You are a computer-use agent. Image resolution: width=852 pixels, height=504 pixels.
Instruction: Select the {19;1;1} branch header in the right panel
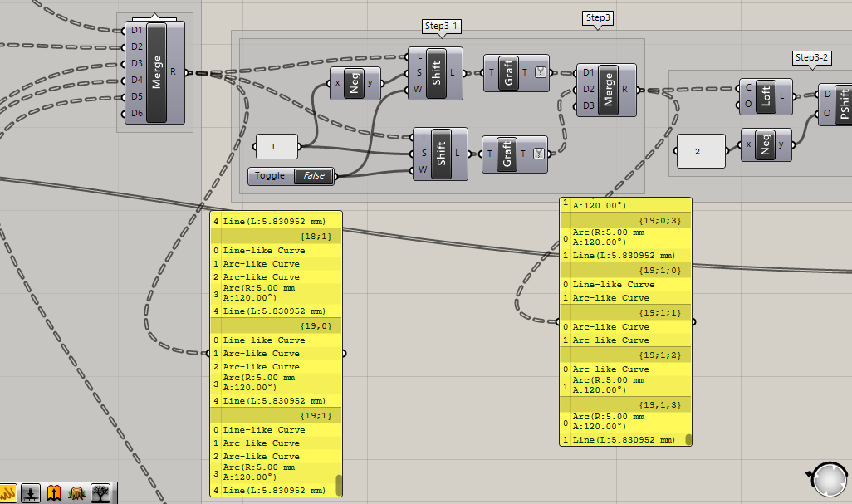click(625, 312)
